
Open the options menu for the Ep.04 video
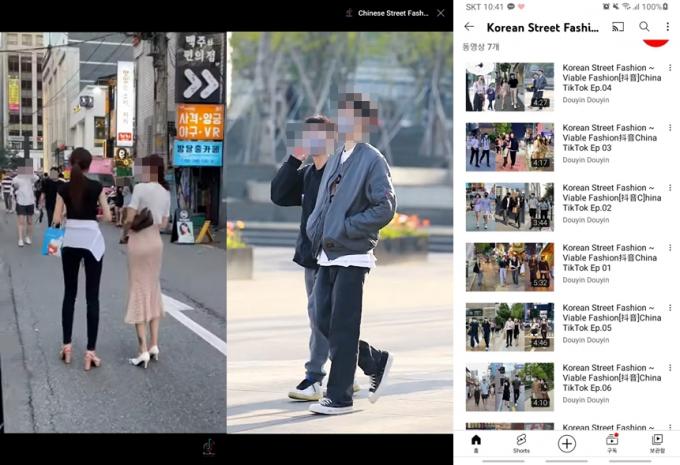coord(670,69)
